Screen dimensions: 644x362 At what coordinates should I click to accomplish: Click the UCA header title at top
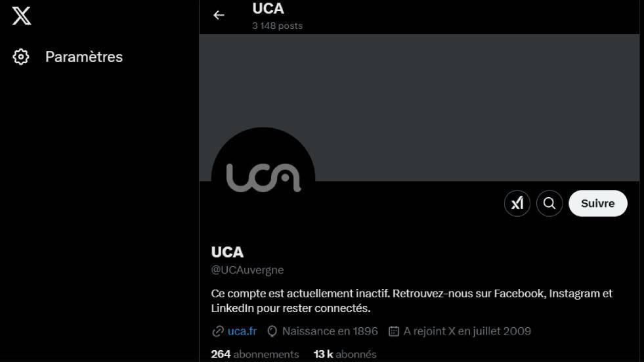268,9
